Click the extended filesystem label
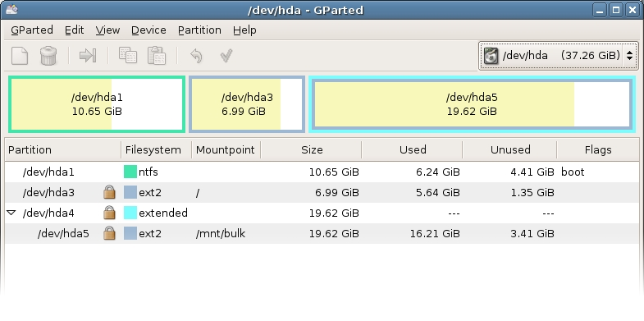This screenshot has height=321, width=644. coord(163,213)
